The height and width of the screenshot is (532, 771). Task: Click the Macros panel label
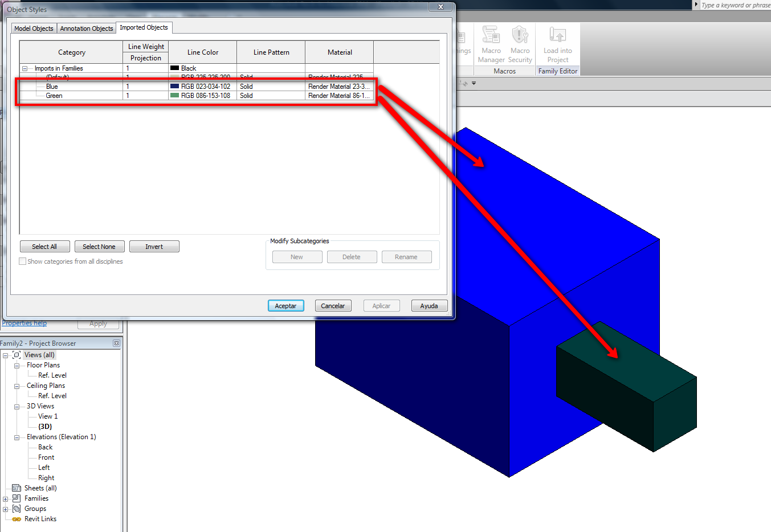coord(505,71)
